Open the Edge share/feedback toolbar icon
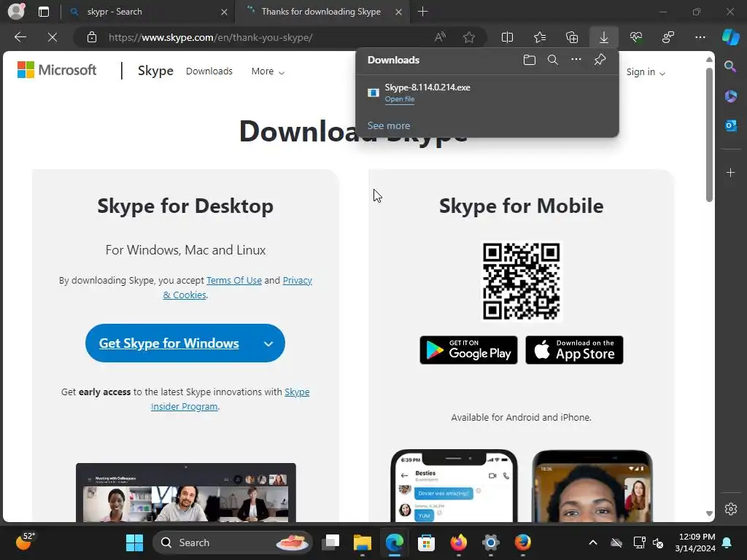 click(668, 37)
